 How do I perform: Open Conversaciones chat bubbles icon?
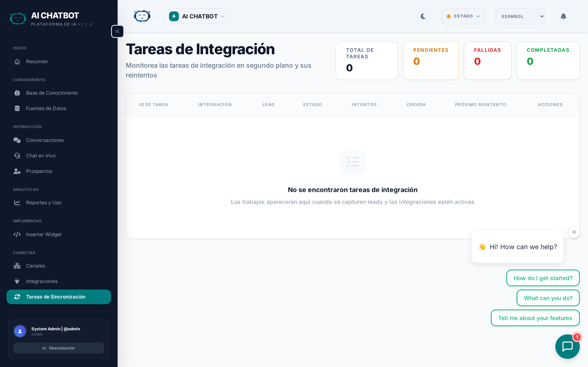17,140
